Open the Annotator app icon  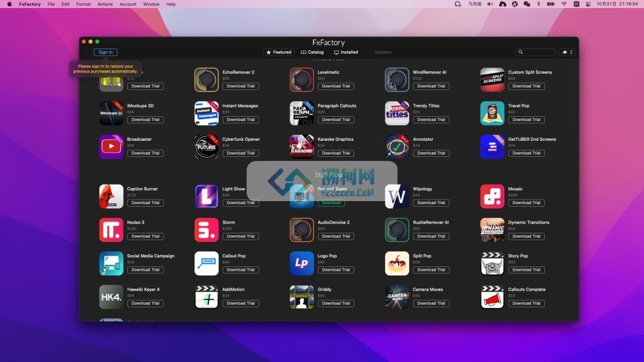click(397, 146)
